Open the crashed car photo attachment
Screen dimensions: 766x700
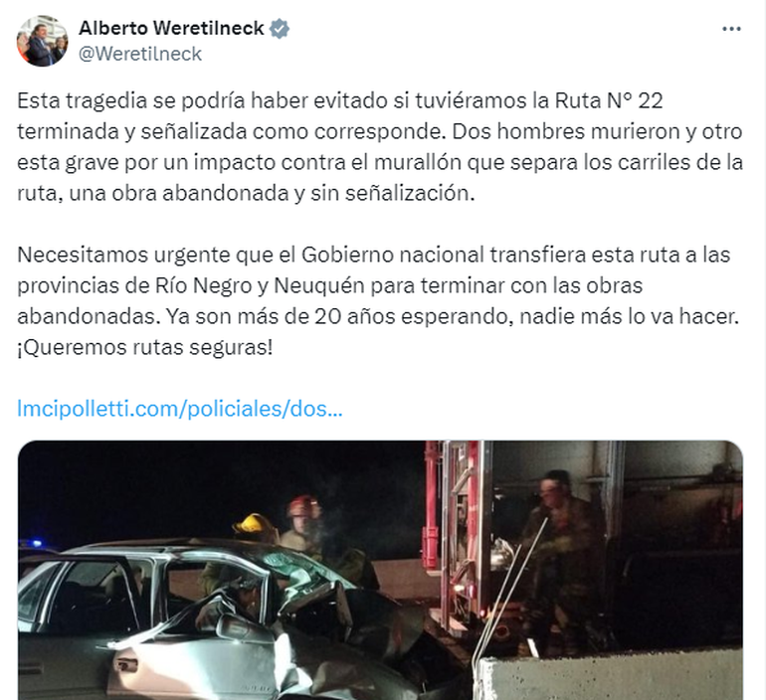(380, 570)
